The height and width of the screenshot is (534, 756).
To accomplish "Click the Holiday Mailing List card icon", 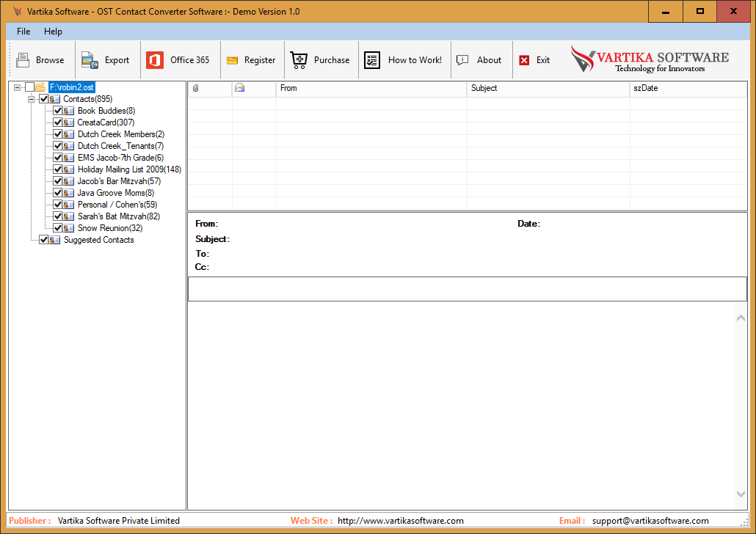I will pos(68,169).
